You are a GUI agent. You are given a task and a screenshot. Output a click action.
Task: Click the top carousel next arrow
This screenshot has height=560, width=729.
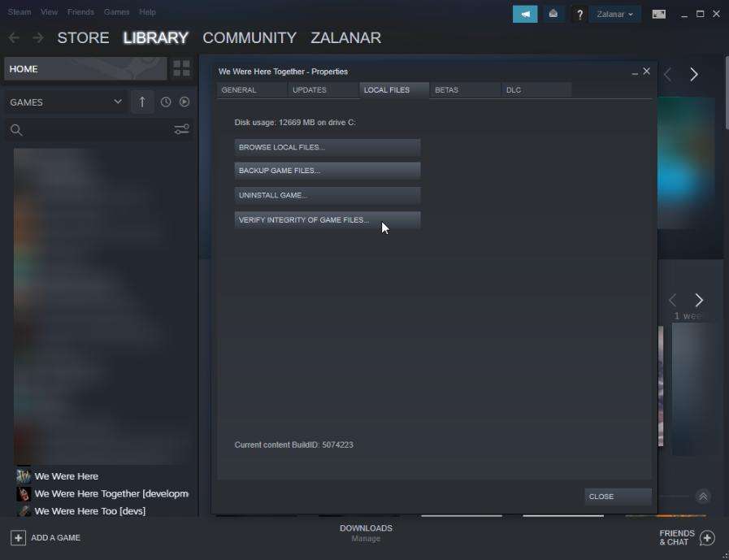[x=694, y=75]
